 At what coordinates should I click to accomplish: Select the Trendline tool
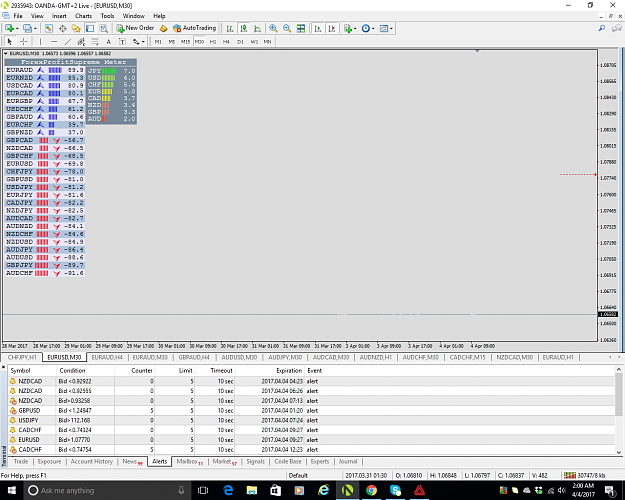tap(68, 41)
